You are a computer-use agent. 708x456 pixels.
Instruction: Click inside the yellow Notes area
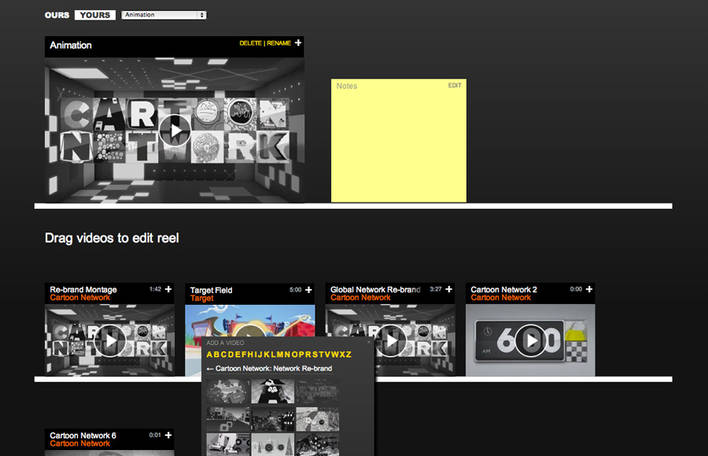[399, 141]
